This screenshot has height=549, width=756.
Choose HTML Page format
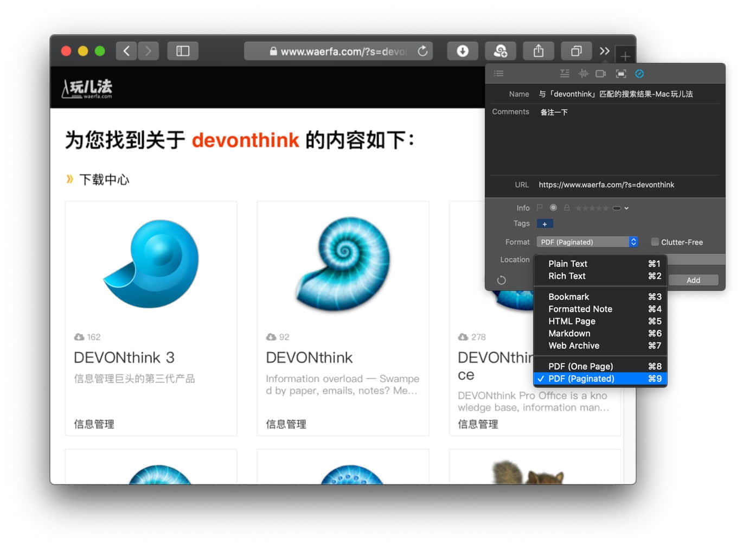tap(600, 321)
